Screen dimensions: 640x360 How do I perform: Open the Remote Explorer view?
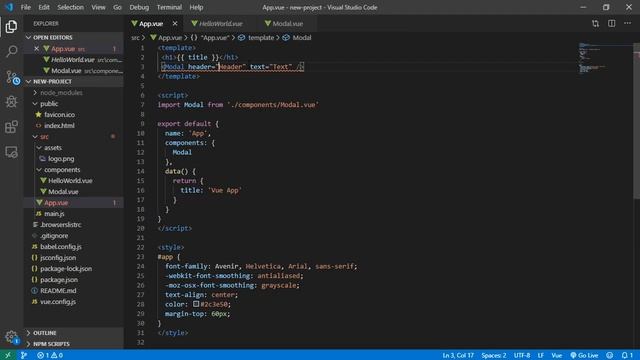pos(11,152)
